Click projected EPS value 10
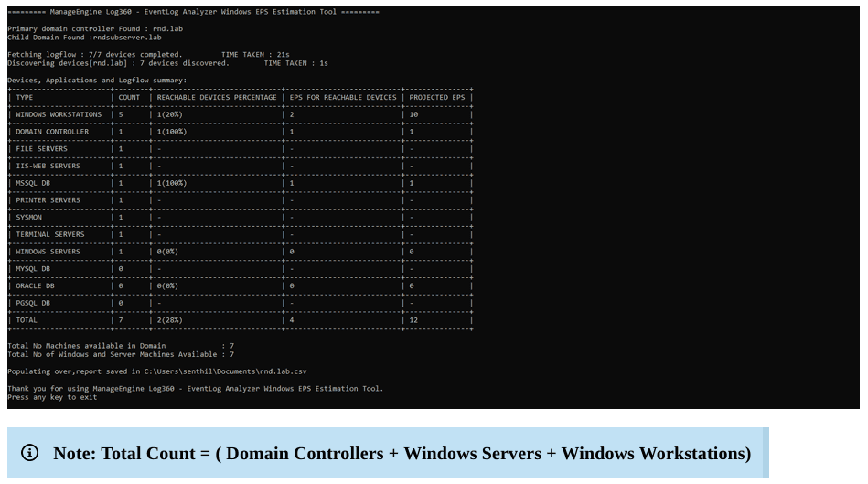Screen dimensions: 868x484 point(413,114)
